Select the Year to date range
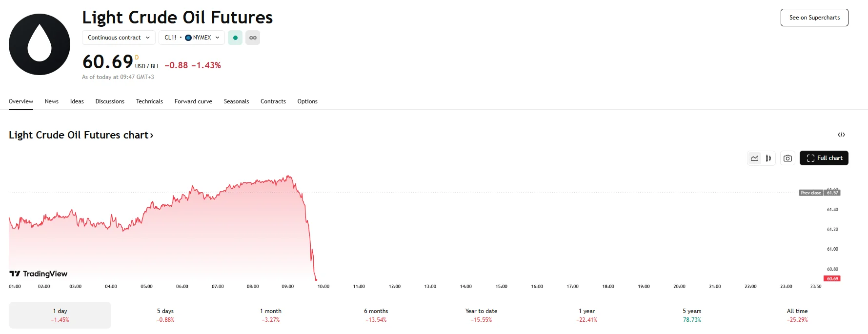 coord(481,315)
